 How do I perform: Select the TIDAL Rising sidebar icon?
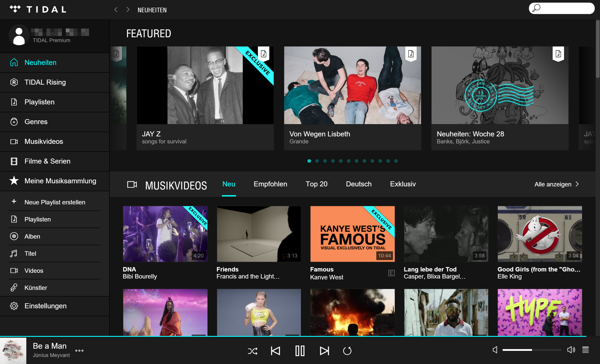click(x=14, y=82)
